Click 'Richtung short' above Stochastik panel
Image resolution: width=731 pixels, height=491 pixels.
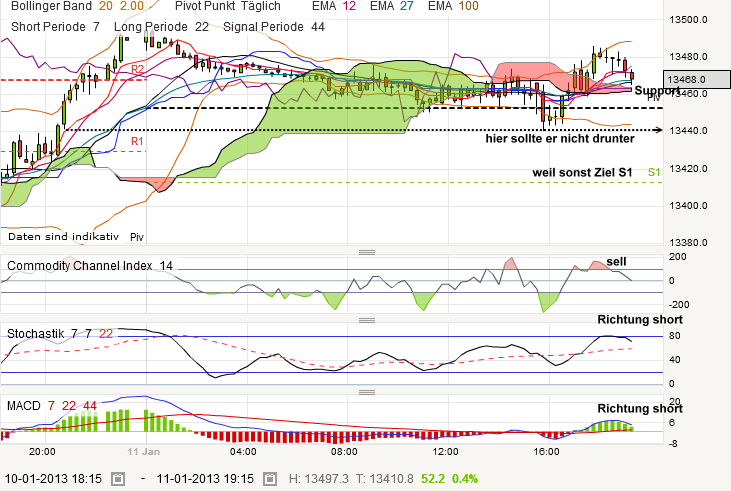point(640,319)
